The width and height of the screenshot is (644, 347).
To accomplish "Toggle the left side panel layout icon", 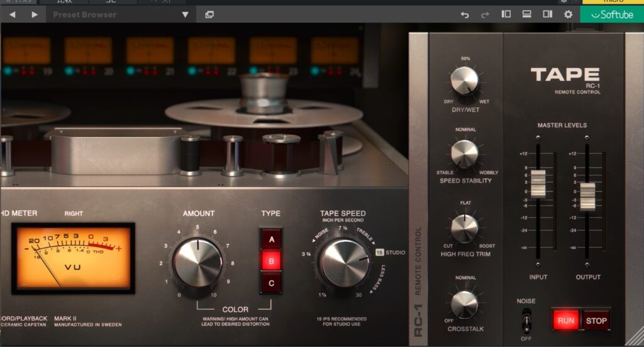I will [506, 14].
